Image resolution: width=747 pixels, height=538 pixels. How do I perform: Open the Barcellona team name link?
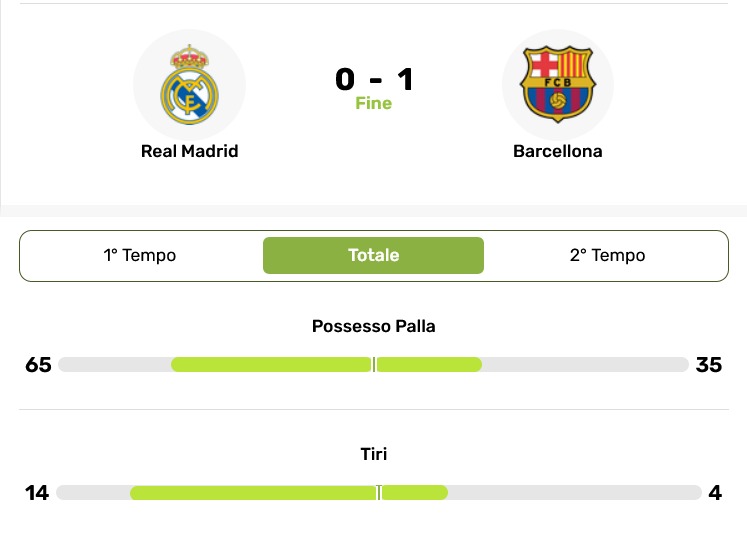[x=557, y=152]
